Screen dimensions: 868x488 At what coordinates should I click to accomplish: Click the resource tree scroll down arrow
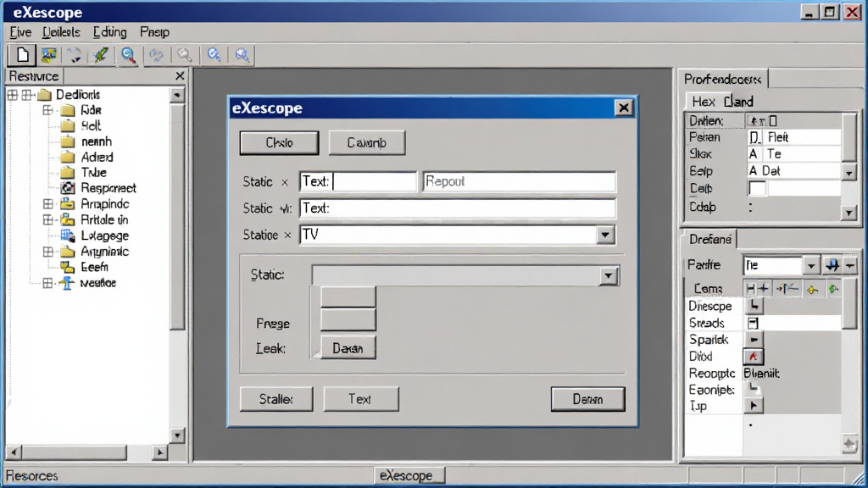tap(177, 435)
